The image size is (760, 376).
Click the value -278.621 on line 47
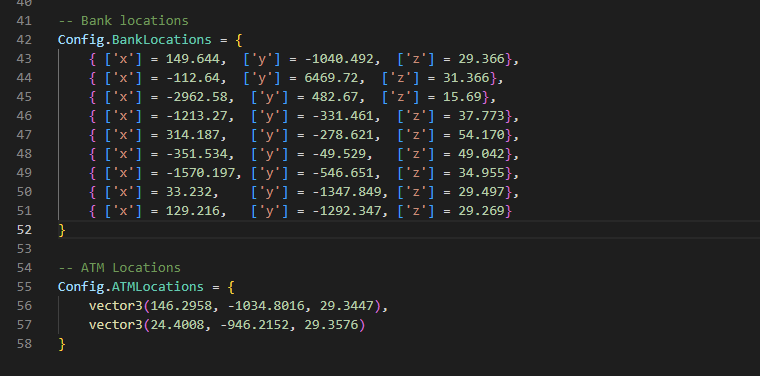pyautogui.click(x=343, y=135)
